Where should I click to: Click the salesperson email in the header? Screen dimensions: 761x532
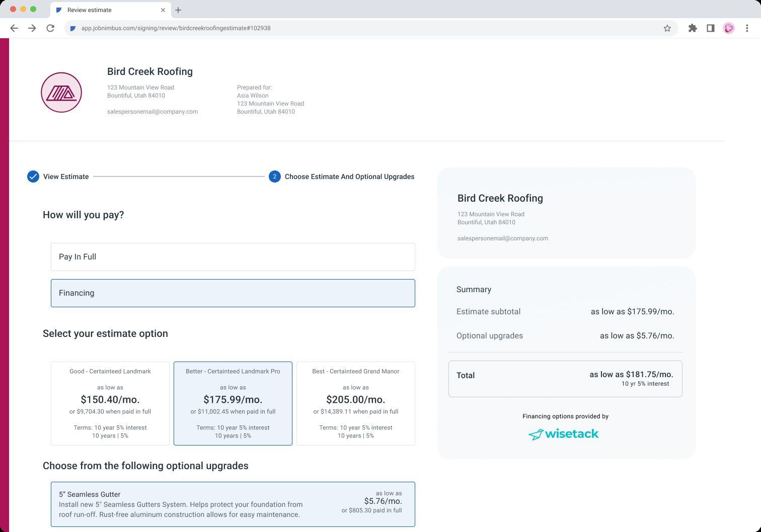[x=153, y=112]
